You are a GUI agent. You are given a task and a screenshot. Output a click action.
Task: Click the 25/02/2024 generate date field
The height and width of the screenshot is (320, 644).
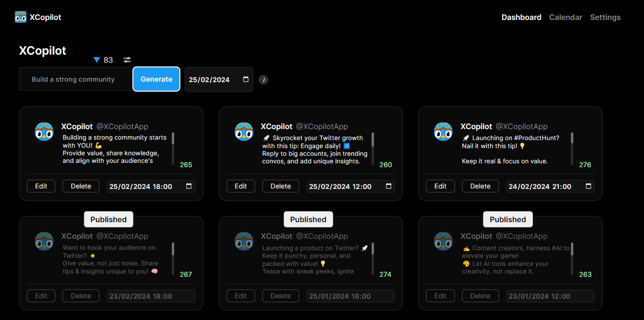219,79
